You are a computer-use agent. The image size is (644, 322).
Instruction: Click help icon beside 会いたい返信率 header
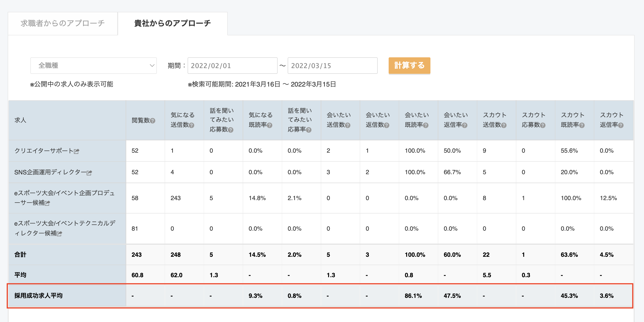click(x=465, y=125)
